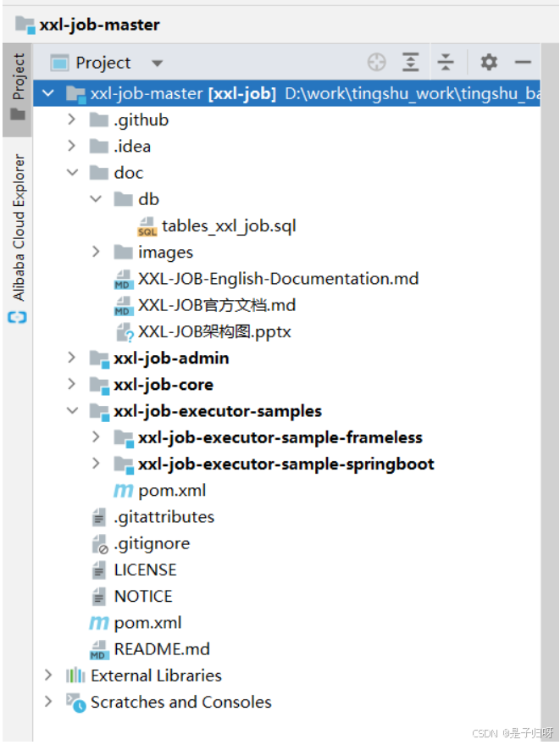The image size is (560, 745).
Task: Expand the images folder
Action: coord(96,252)
